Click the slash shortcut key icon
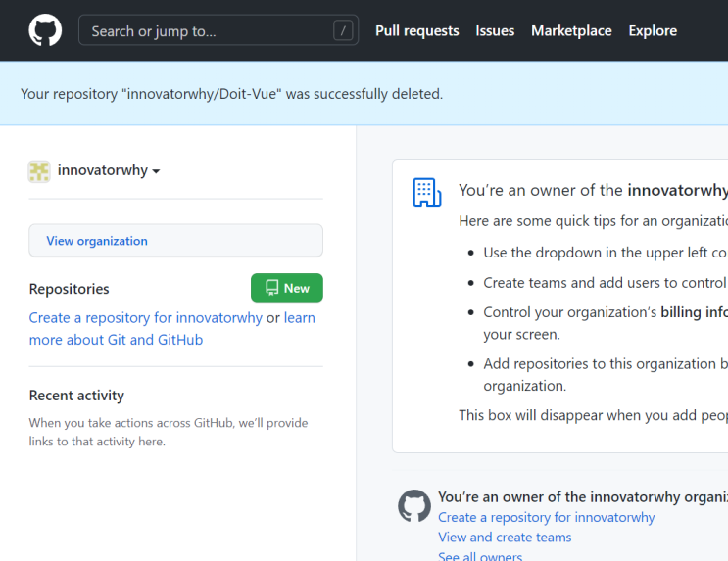Screen dimensions: 728x561 point(343,30)
